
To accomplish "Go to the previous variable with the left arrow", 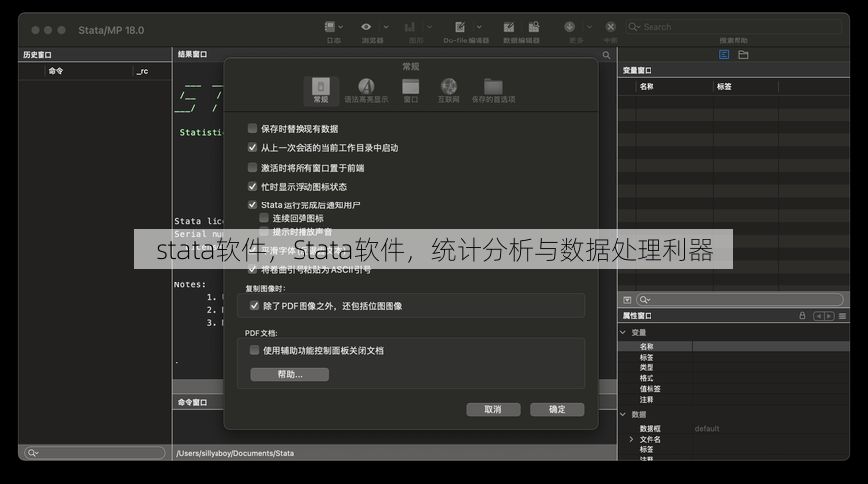I will (818, 316).
